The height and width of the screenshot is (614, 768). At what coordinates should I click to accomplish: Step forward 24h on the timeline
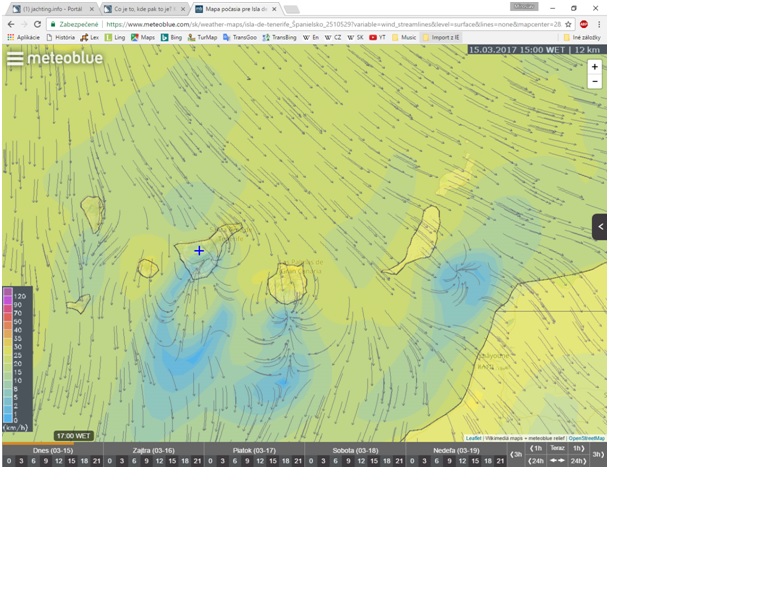tap(578, 461)
